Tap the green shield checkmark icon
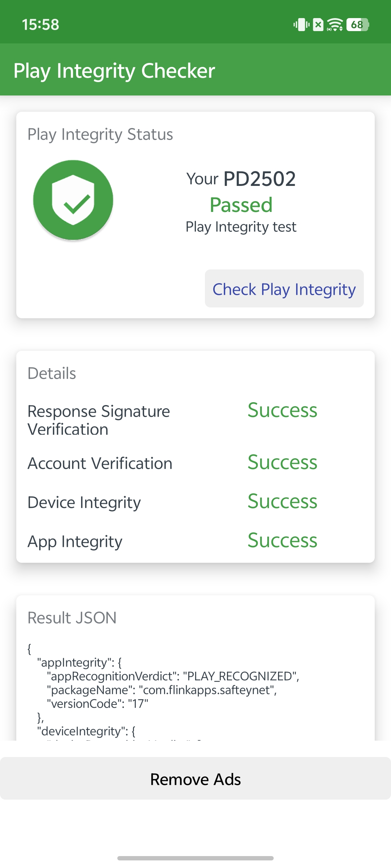This screenshot has width=391, height=868. click(73, 200)
